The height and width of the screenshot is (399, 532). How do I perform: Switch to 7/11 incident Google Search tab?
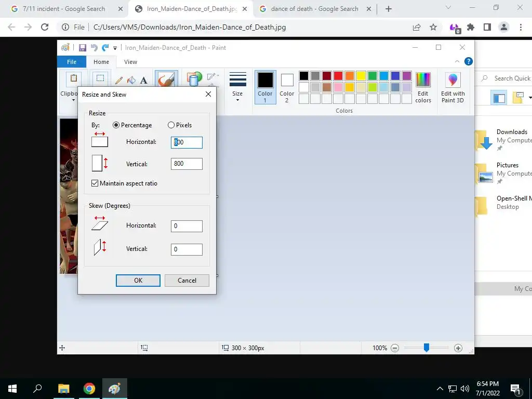tap(64, 9)
